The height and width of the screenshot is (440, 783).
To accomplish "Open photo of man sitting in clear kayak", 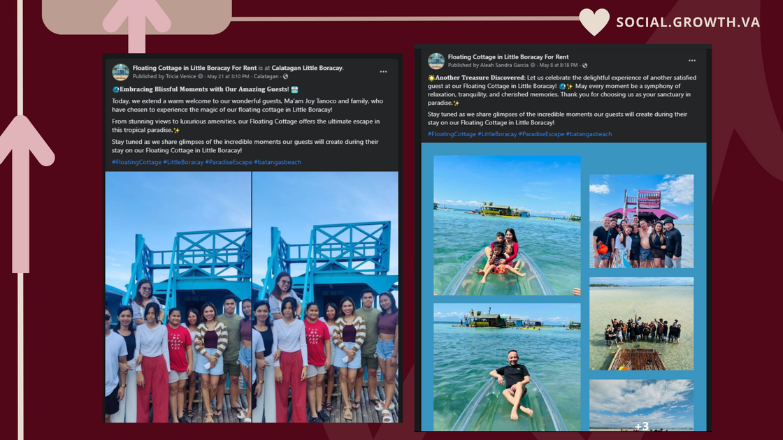I will [507, 366].
